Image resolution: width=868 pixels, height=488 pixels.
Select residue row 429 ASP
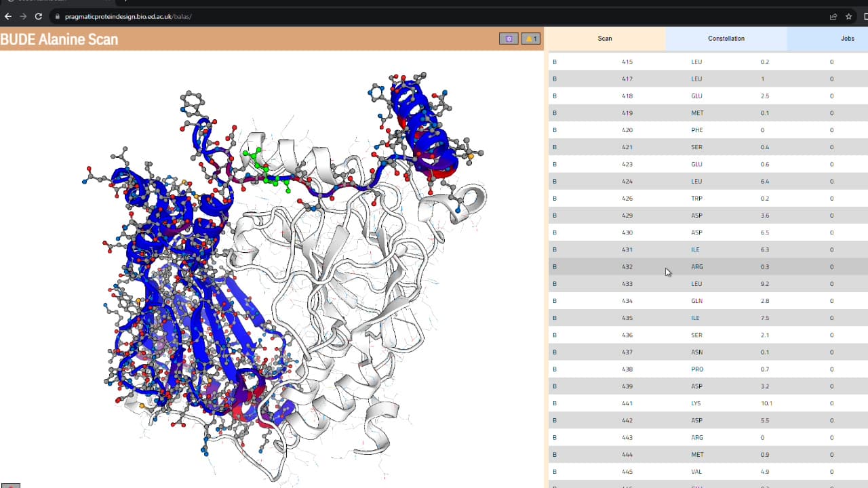[x=708, y=216]
